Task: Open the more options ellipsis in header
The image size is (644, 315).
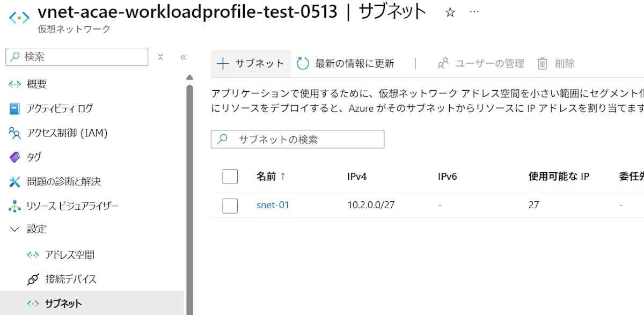Action: click(474, 12)
